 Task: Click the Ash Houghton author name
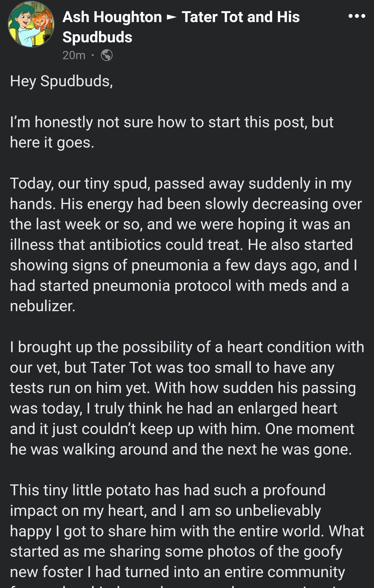pyautogui.click(x=112, y=17)
